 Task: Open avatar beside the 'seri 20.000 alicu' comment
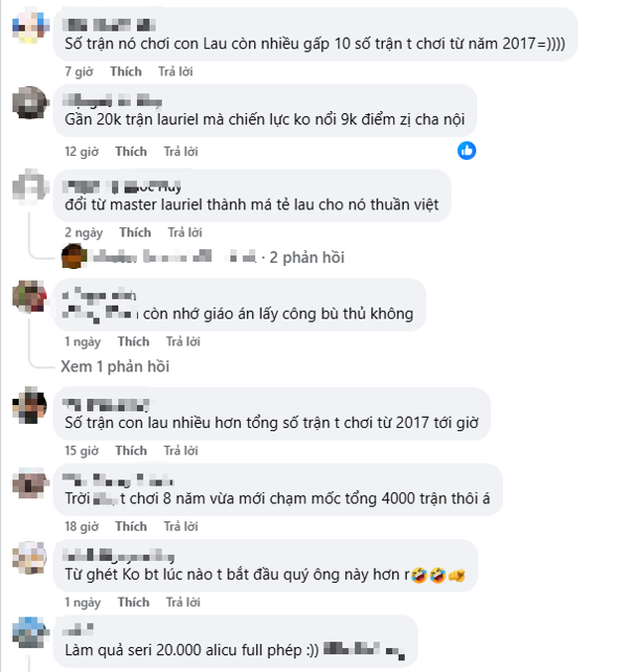click(29, 630)
